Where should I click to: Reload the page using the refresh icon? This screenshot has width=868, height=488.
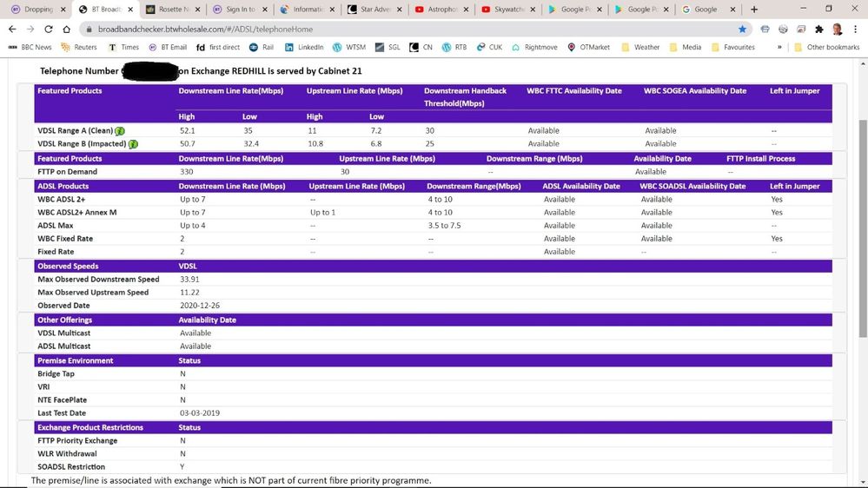[x=49, y=29]
